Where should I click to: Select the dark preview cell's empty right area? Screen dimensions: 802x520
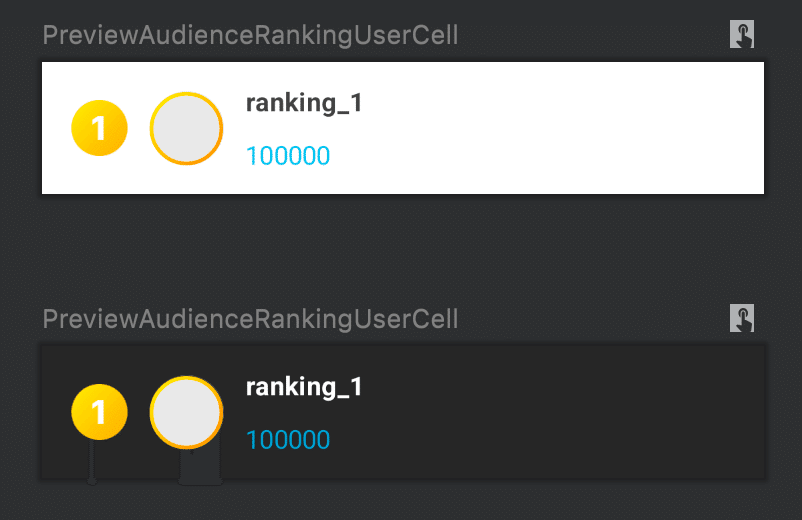click(563, 412)
